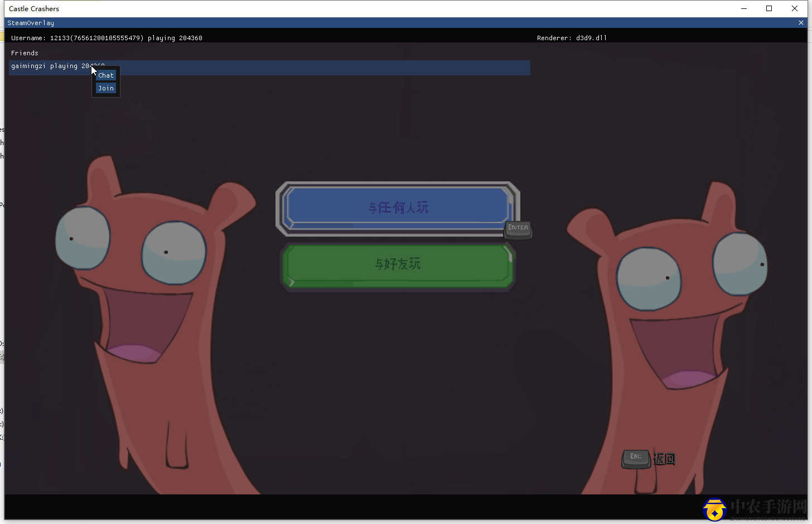The image size is (812, 524).
Task: Select friend gaimingzi in Friends list
Action: (269, 67)
